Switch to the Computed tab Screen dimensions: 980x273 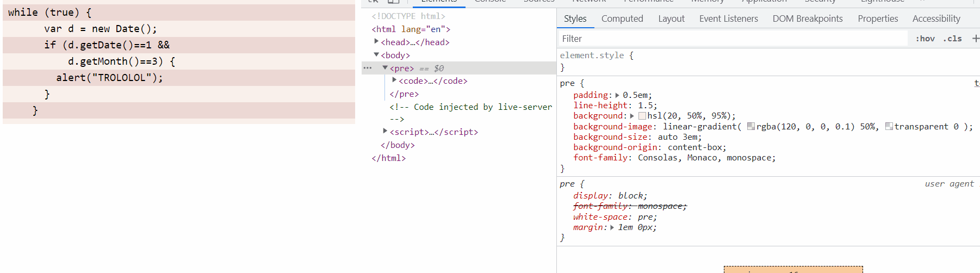(622, 18)
